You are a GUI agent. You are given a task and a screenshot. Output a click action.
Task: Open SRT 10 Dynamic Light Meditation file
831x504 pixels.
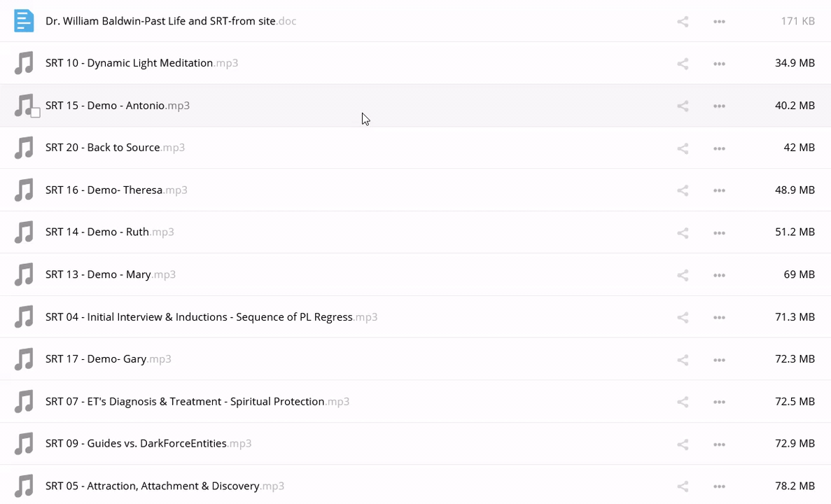129,63
